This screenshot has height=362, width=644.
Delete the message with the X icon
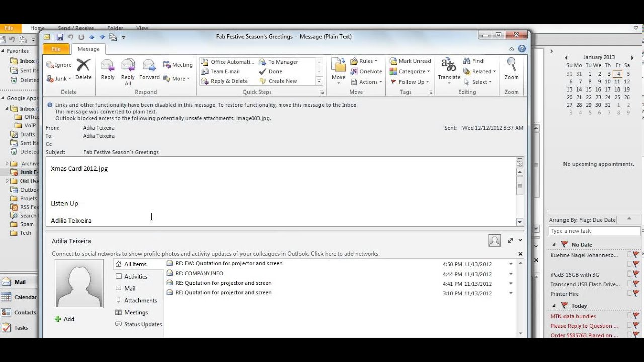(x=83, y=65)
